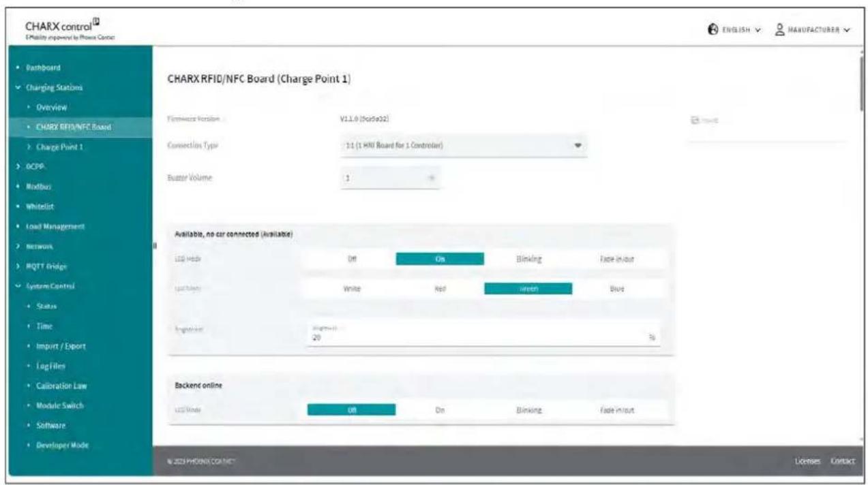Set Available LED mode to On
868x485 pixels.
pos(440,259)
